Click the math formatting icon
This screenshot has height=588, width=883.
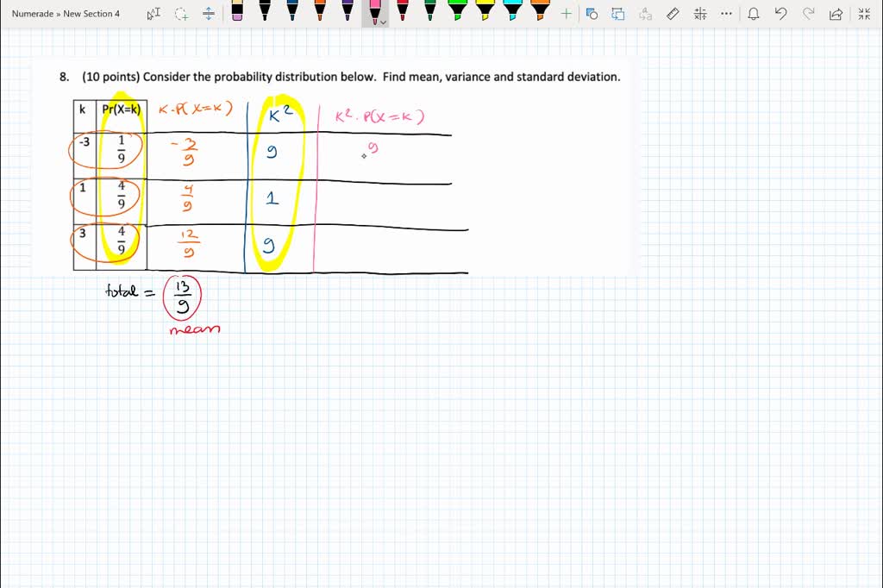pos(700,14)
